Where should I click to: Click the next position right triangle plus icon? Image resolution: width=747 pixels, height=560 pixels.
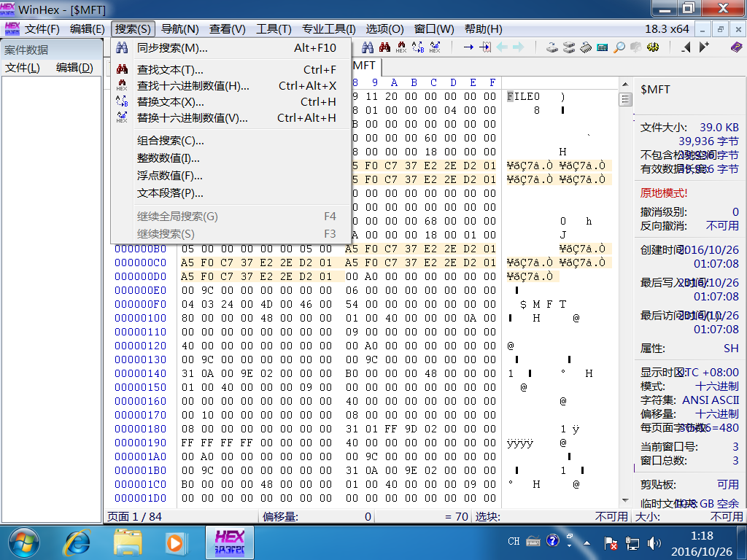[704, 47]
